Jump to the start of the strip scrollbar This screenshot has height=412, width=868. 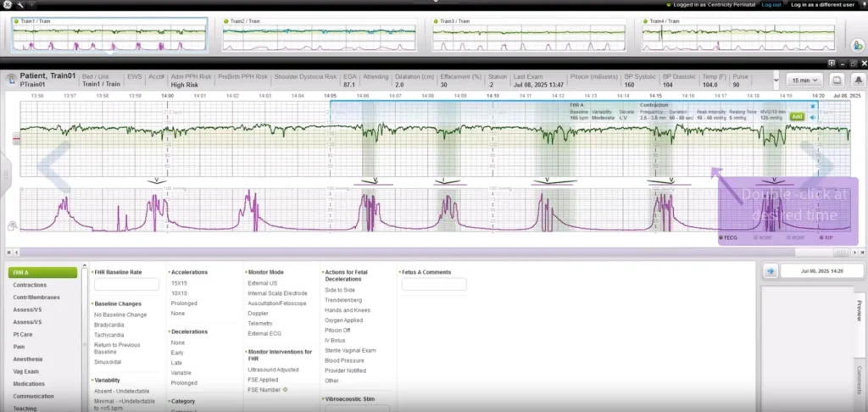click(8, 252)
